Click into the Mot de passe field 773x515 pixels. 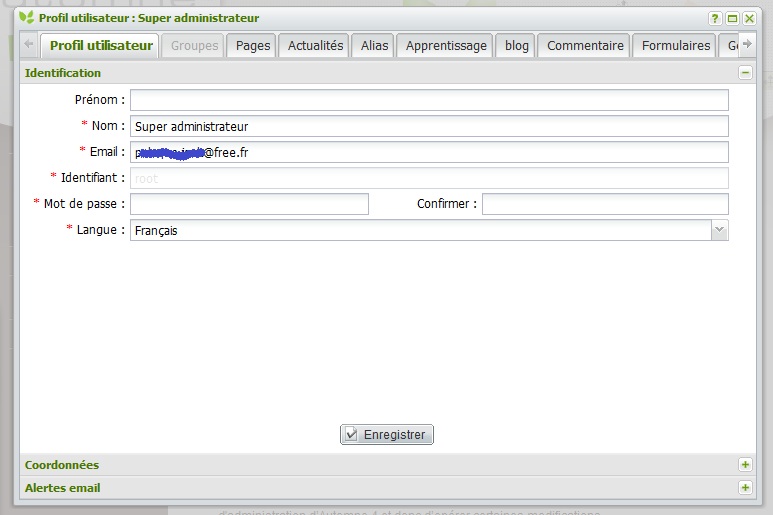(249, 204)
